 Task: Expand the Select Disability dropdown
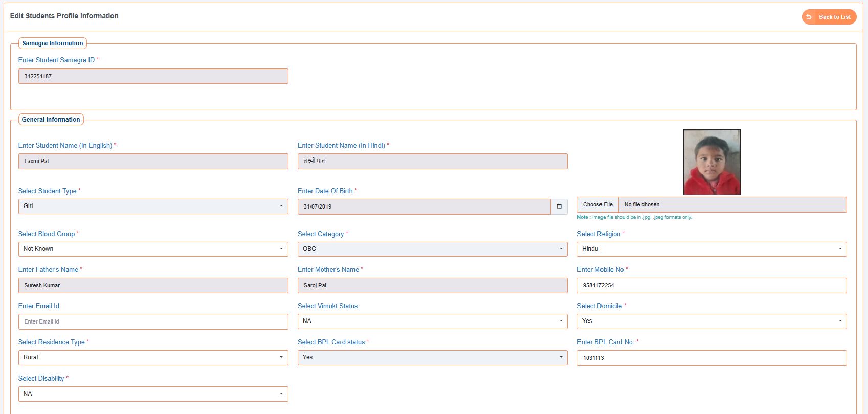[153, 394]
